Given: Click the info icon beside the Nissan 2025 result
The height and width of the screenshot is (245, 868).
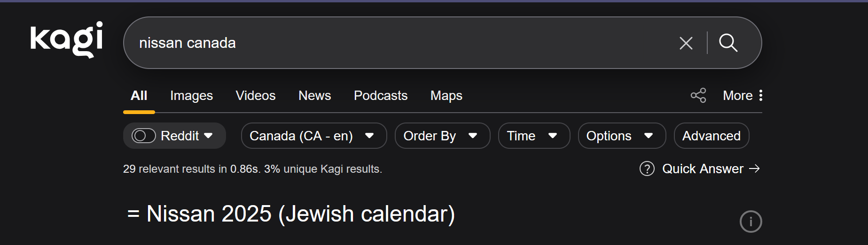Looking at the screenshot, I should (x=751, y=222).
